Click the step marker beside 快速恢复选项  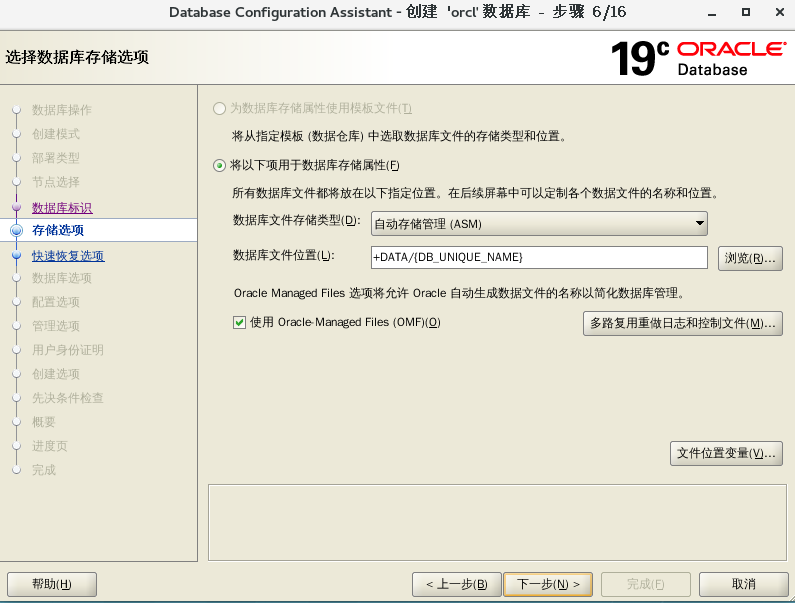point(16,255)
